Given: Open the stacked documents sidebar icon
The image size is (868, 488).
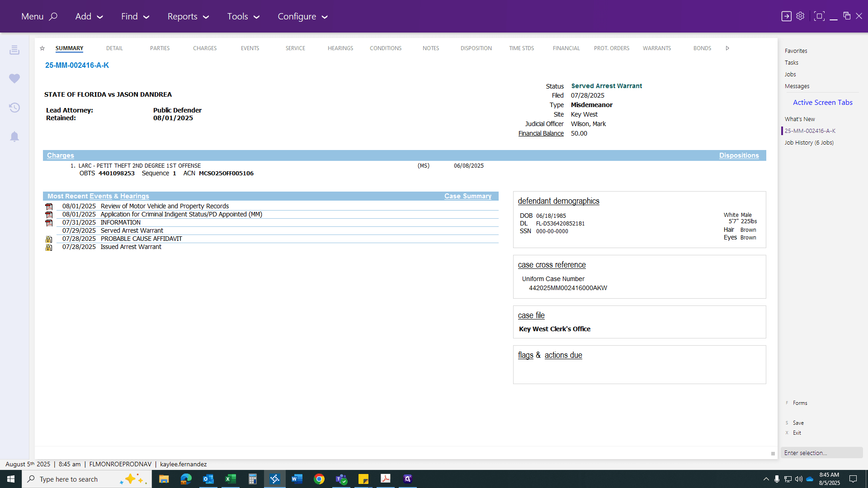Looking at the screenshot, I should tap(14, 50).
